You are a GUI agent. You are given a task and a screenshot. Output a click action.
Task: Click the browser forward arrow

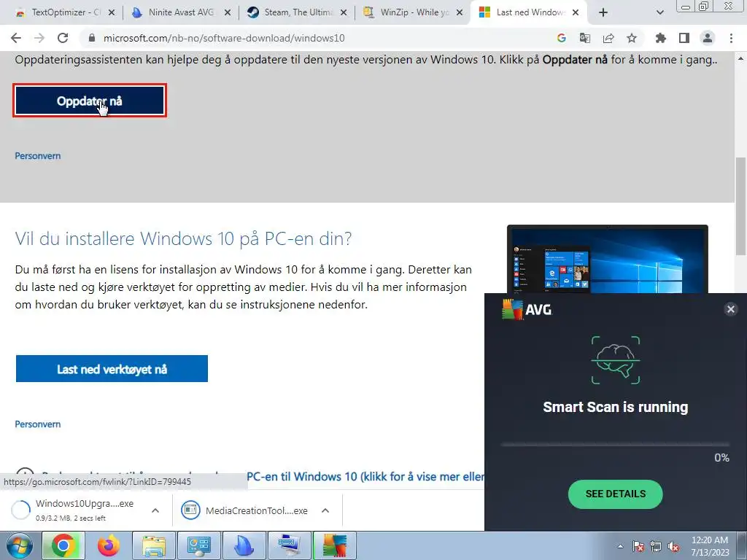click(x=39, y=38)
